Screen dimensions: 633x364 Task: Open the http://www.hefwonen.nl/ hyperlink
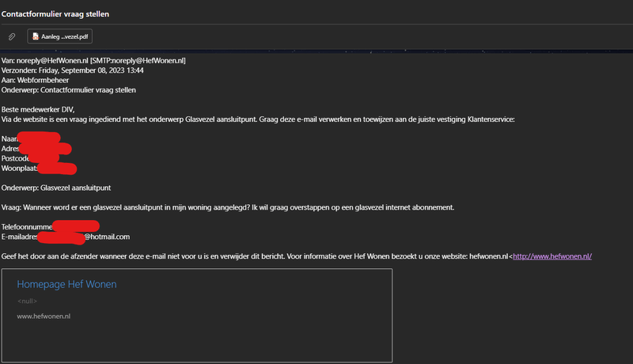pos(552,256)
